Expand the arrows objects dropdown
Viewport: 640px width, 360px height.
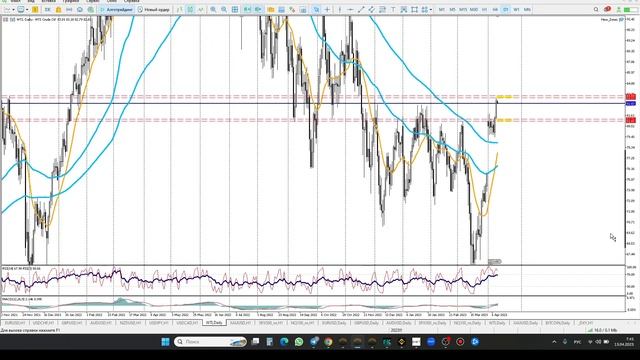pos(431,9)
